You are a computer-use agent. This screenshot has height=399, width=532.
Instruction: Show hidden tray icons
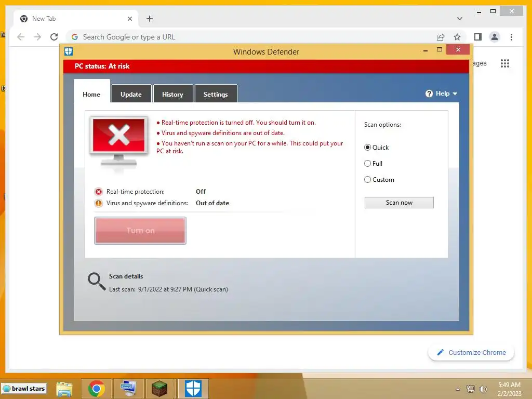click(458, 389)
